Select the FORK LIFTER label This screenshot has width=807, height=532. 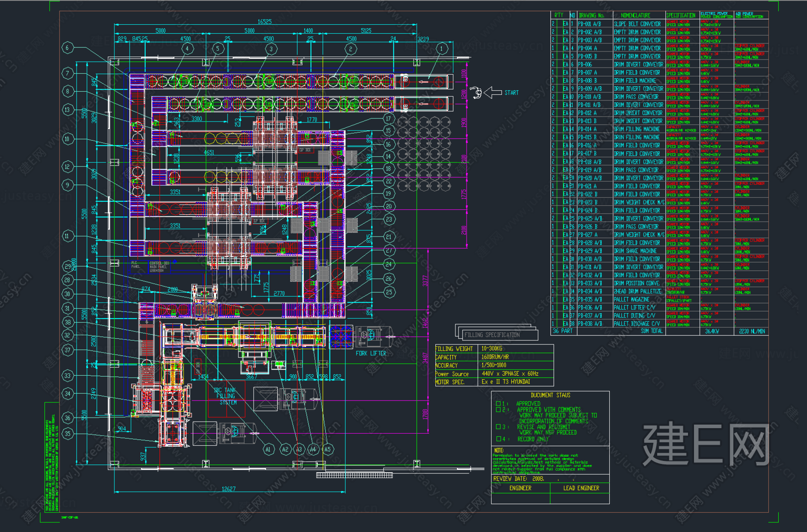tap(371, 353)
